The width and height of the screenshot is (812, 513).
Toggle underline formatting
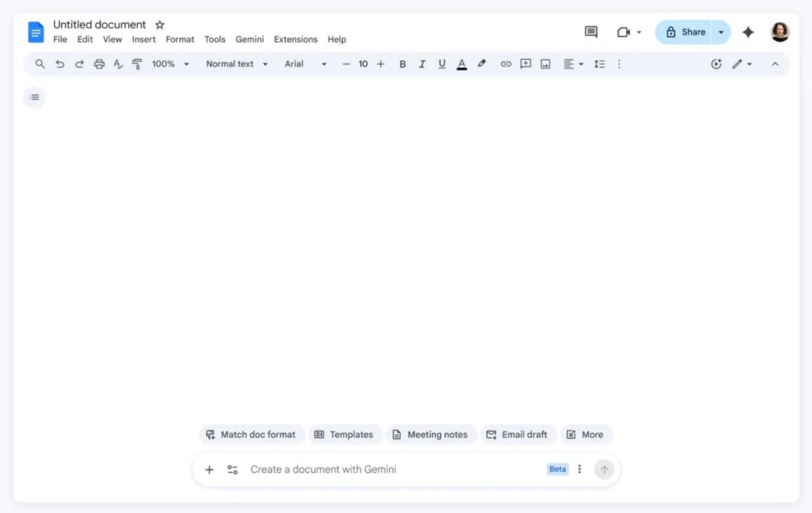[442, 64]
